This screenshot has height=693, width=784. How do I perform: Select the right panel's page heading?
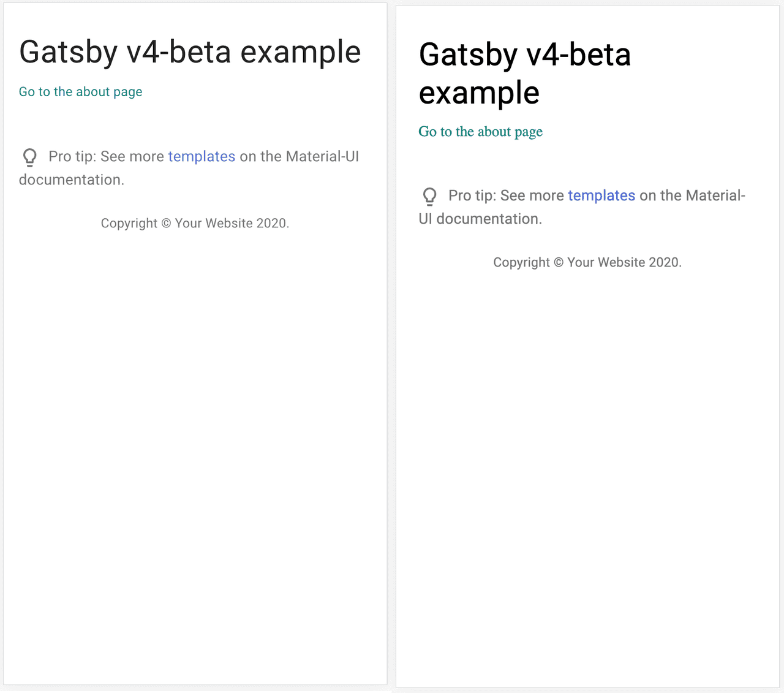pyautogui.click(x=524, y=74)
